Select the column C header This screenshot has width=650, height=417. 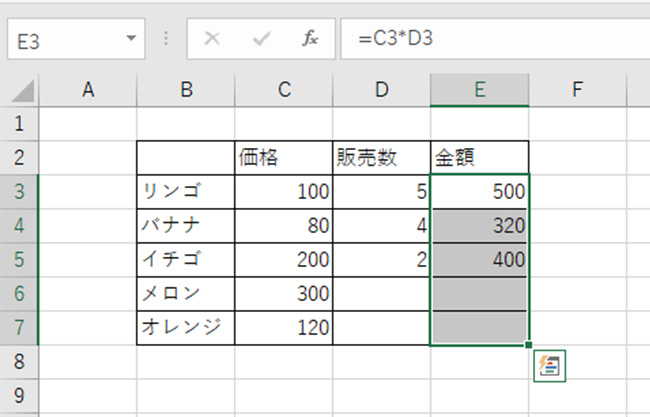click(x=284, y=90)
